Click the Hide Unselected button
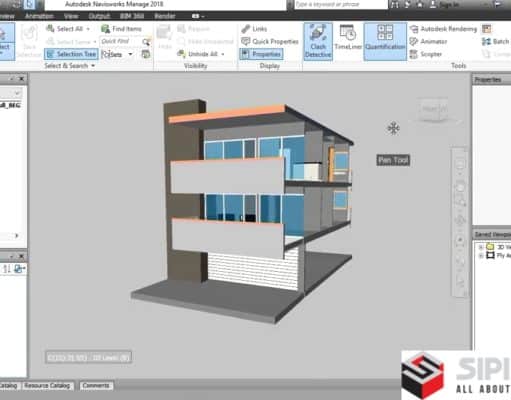511x400 pixels. point(206,41)
